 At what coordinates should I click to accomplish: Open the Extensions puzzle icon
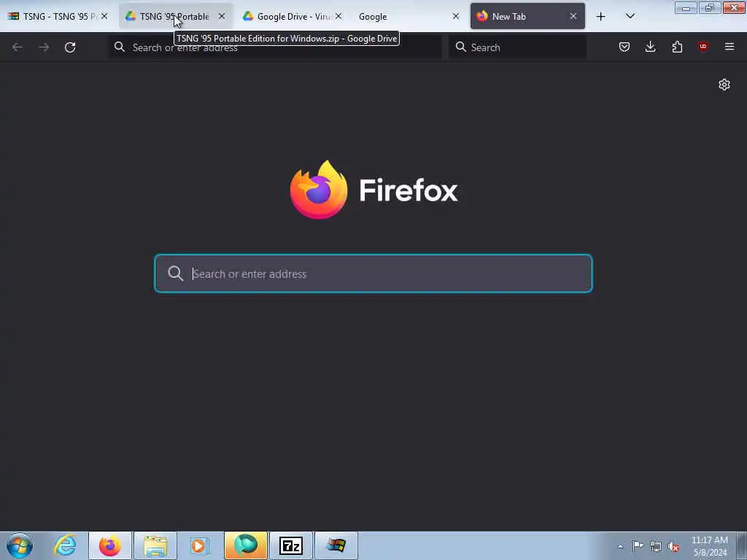coord(677,47)
